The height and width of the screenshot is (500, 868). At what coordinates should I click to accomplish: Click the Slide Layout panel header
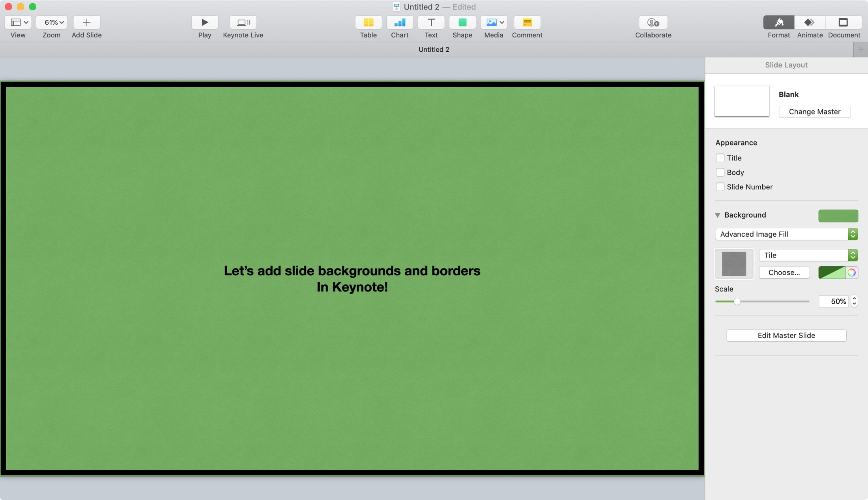[x=786, y=65]
